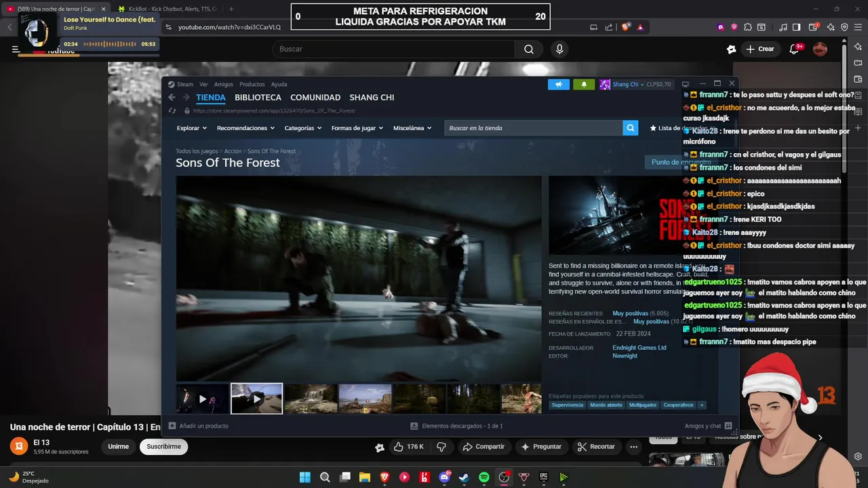Image resolution: width=868 pixels, height=488 pixels.
Task: Select TIENDA tab in Steam
Action: click(x=211, y=98)
